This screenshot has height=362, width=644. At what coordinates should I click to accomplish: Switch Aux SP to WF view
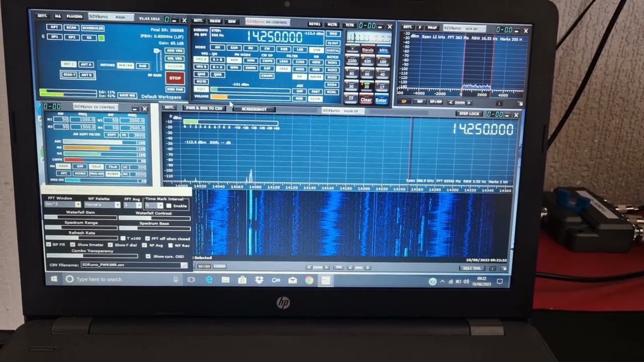click(419, 102)
